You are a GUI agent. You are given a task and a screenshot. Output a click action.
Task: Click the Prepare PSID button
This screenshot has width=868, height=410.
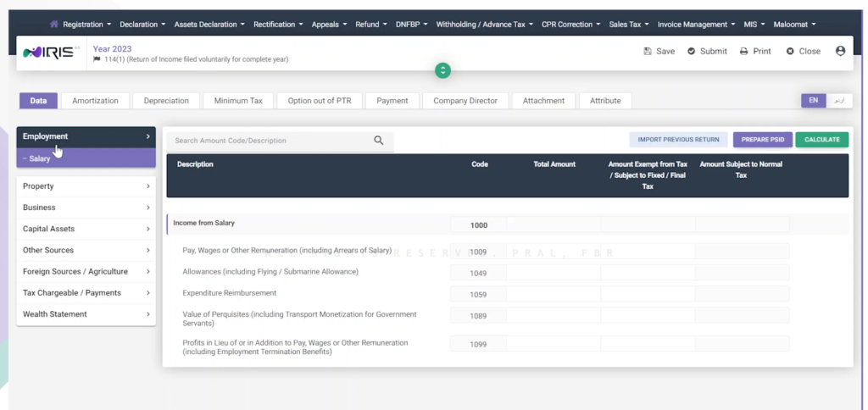[x=761, y=140]
